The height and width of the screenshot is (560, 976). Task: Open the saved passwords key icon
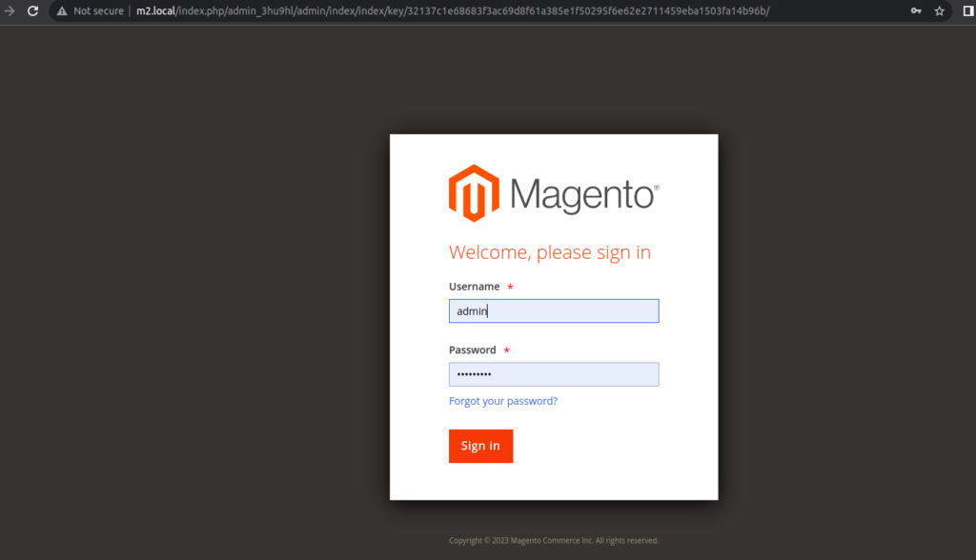916,10
